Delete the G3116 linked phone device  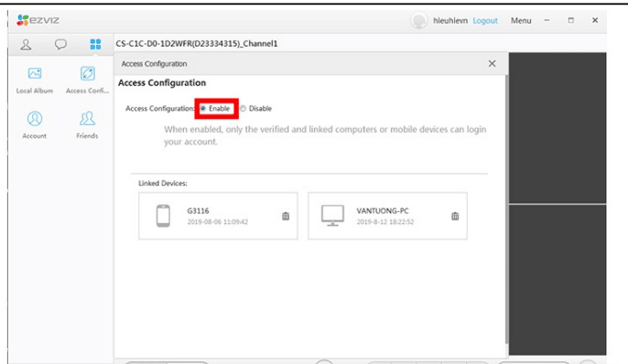point(286,216)
